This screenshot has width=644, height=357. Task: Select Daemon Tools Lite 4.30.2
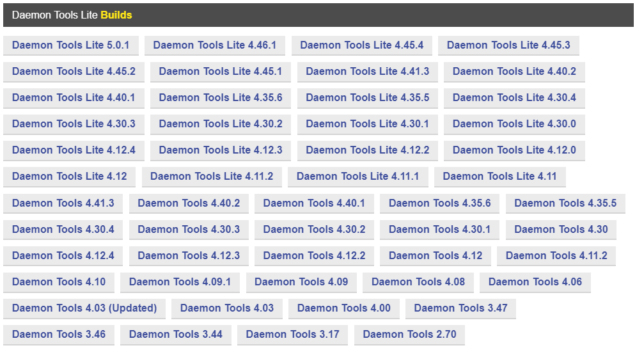click(x=220, y=124)
